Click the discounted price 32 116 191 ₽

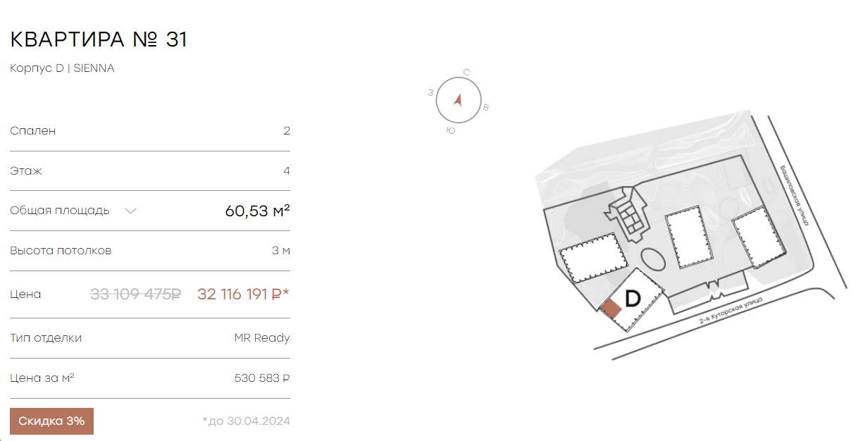[244, 294]
